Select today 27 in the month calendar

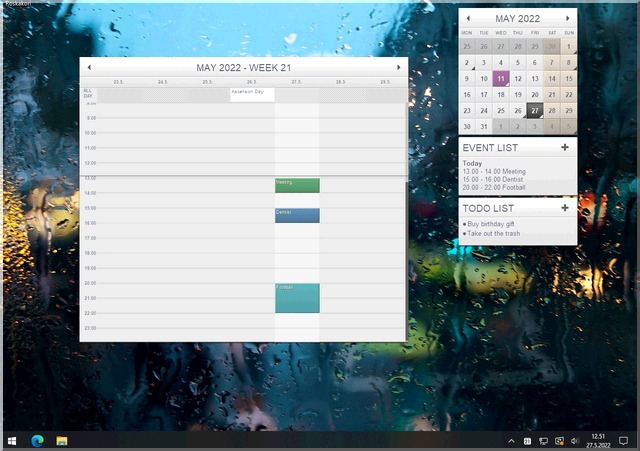pyautogui.click(x=535, y=111)
